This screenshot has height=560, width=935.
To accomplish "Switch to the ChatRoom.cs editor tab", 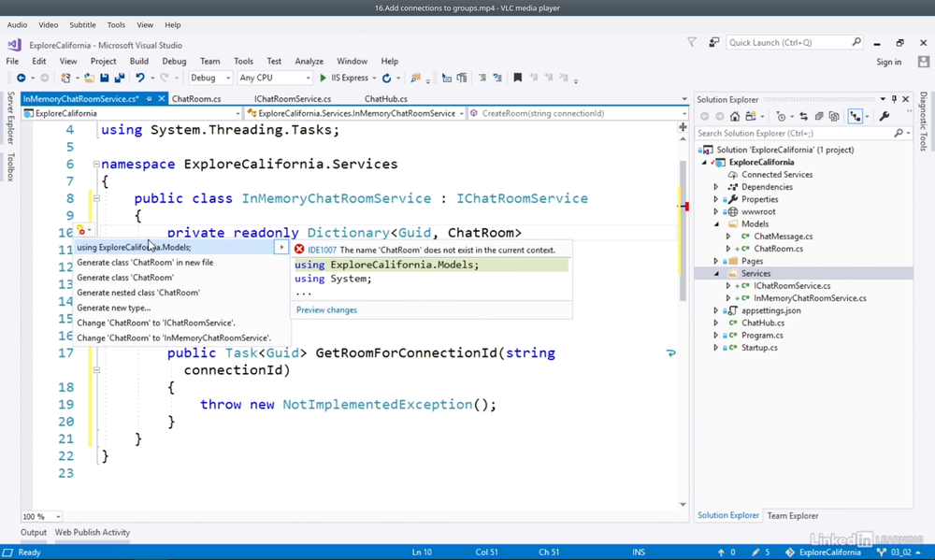I will [x=196, y=99].
